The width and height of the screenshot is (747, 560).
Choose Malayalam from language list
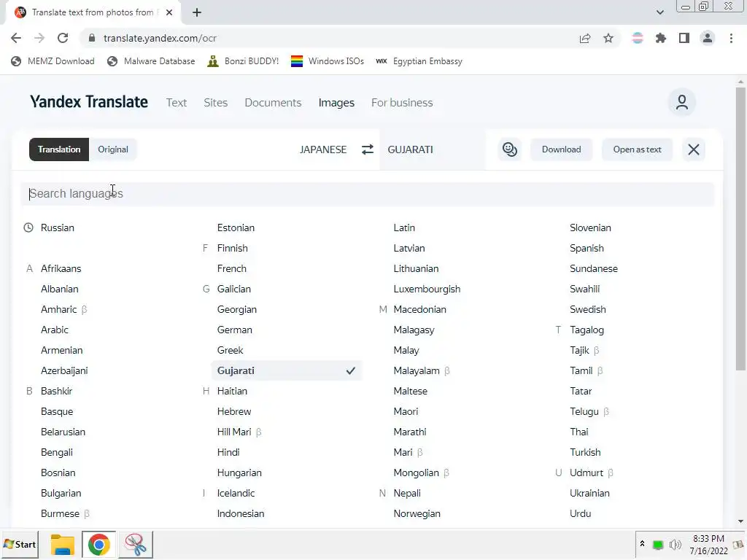click(x=417, y=370)
